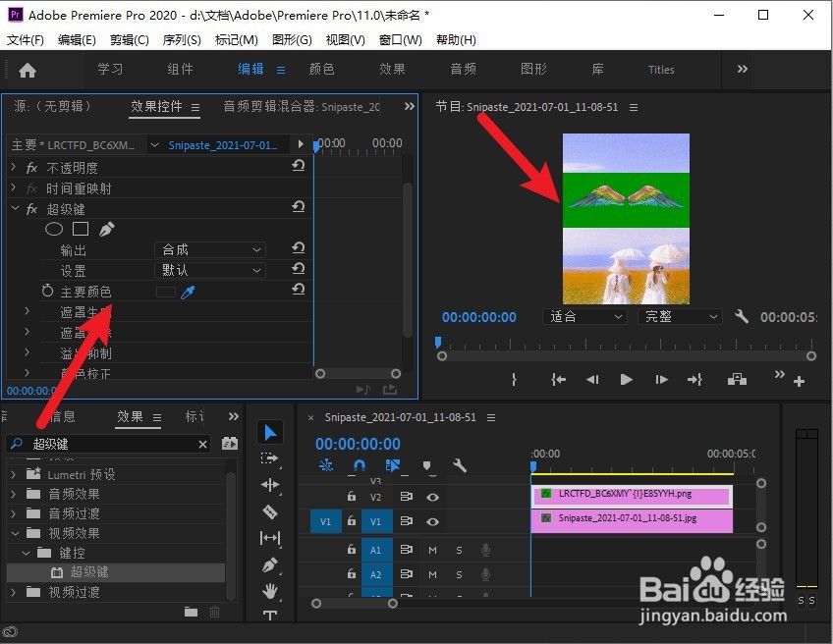
Task: Switch to the 音频 workspace
Action: pos(463,69)
